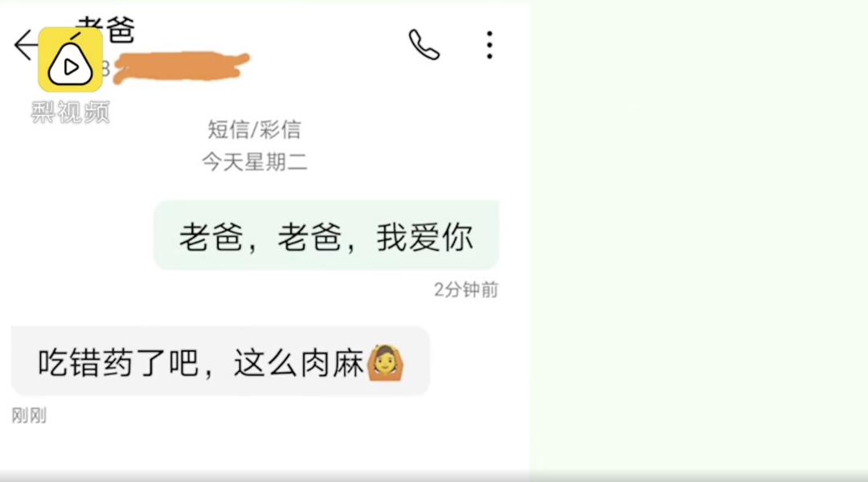Select the 短信/彩信 label
868x482 pixels.
(x=254, y=130)
